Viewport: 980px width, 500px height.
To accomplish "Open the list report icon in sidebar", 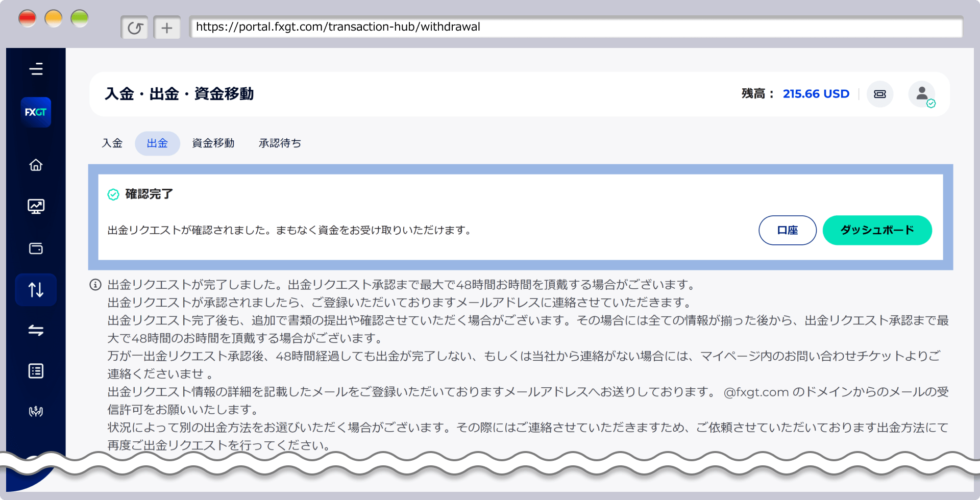I will click(x=36, y=371).
